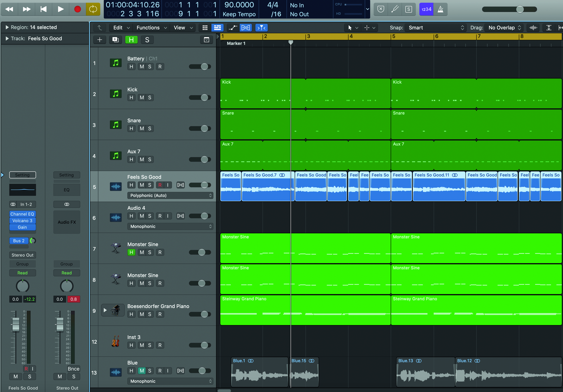The width and height of the screenshot is (563, 392).
Task: Enable the count-in 1234 button
Action: click(426, 9)
